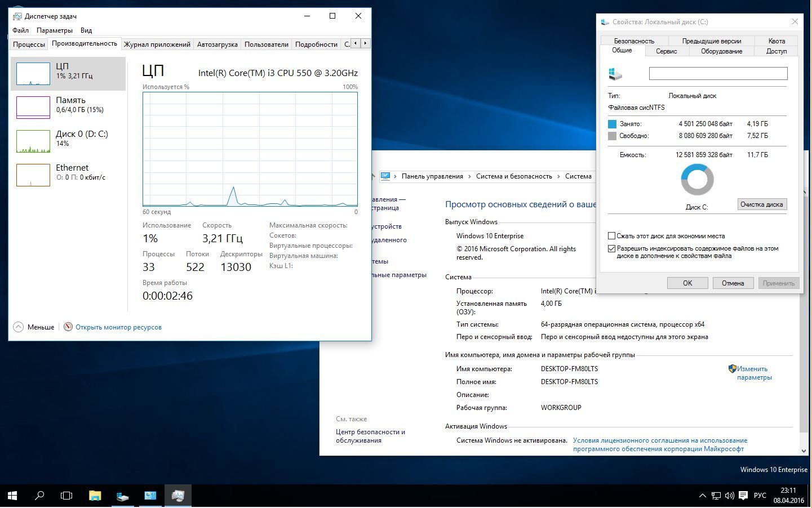Open the Предыдущие версии tab
Viewport: 812px width, 508px height.
(712, 41)
